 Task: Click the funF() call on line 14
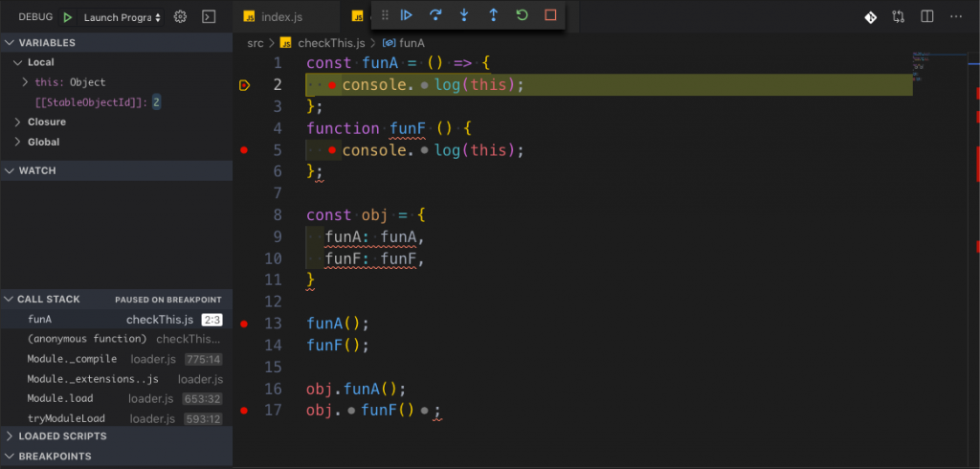338,346
